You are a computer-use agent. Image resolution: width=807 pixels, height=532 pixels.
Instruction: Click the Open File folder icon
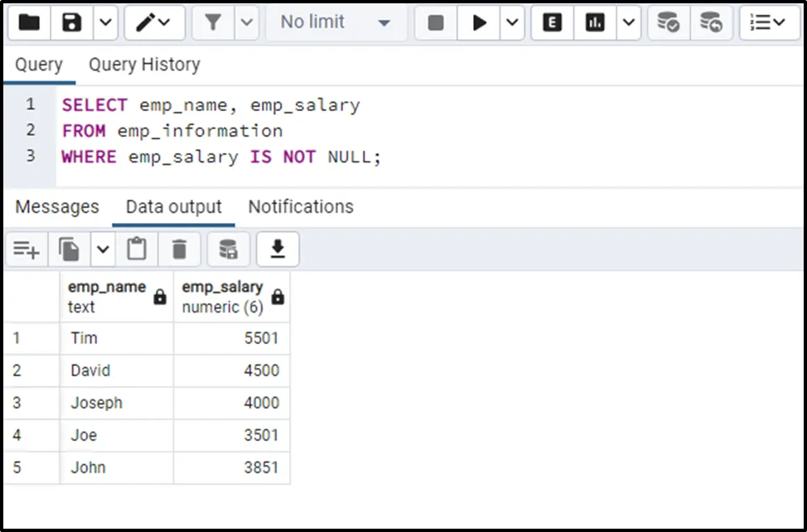point(30,23)
